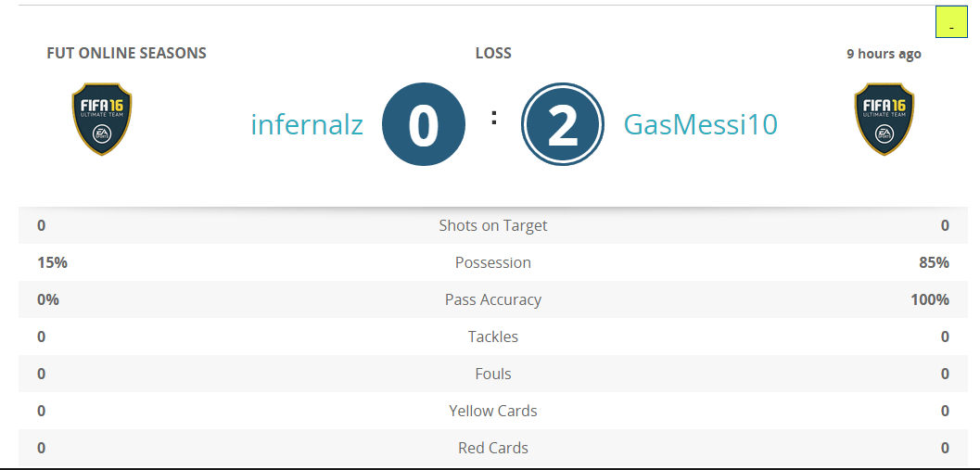
Task: Click infernalz's 15% possession value
Action: click(52, 262)
